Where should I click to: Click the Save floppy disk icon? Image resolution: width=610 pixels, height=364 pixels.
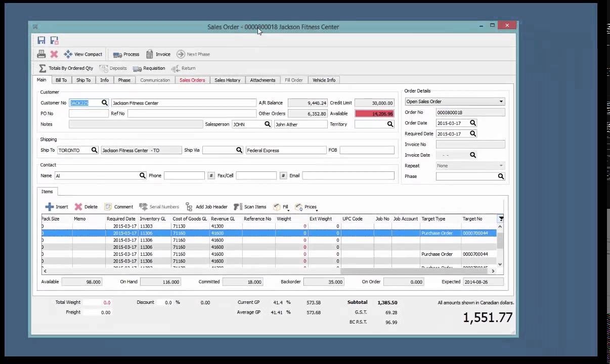[x=41, y=40]
